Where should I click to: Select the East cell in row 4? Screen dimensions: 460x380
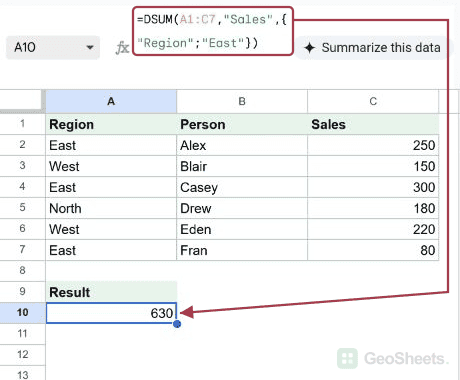click(x=111, y=187)
